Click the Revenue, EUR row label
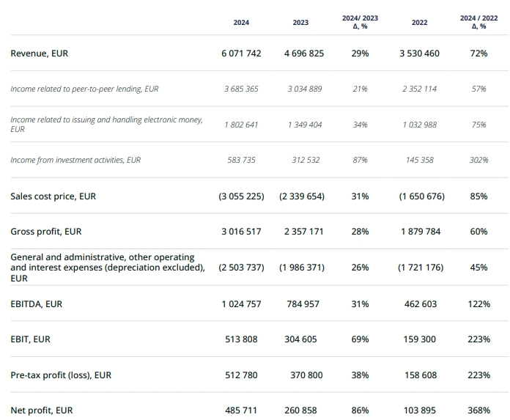 pyautogui.click(x=40, y=54)
